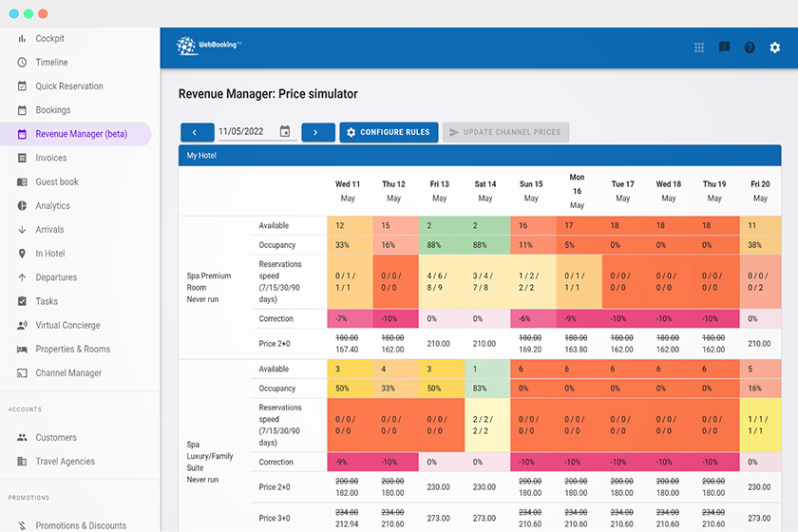The height and width of the screenshot is (532, 798).
Task: Click the Channel Manager cast icon
Action: point(22,373)
